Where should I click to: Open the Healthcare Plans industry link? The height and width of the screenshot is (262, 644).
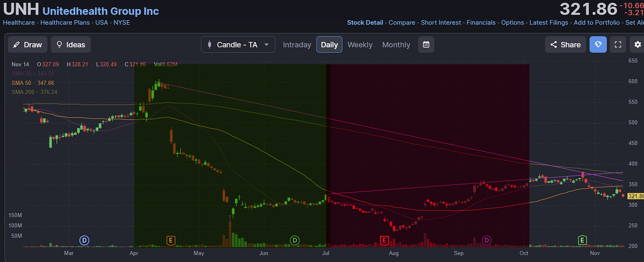[x=65, y=23]
